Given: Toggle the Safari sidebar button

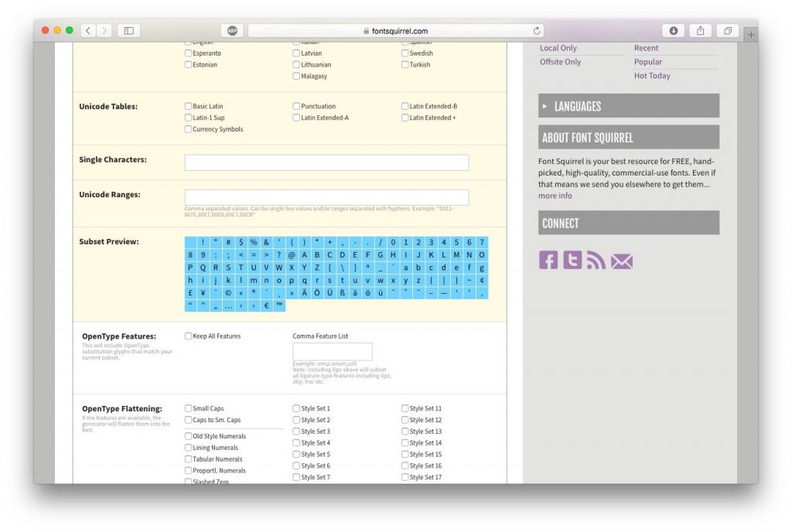Looking at the screenshot, I should click(x=129, y=31).
